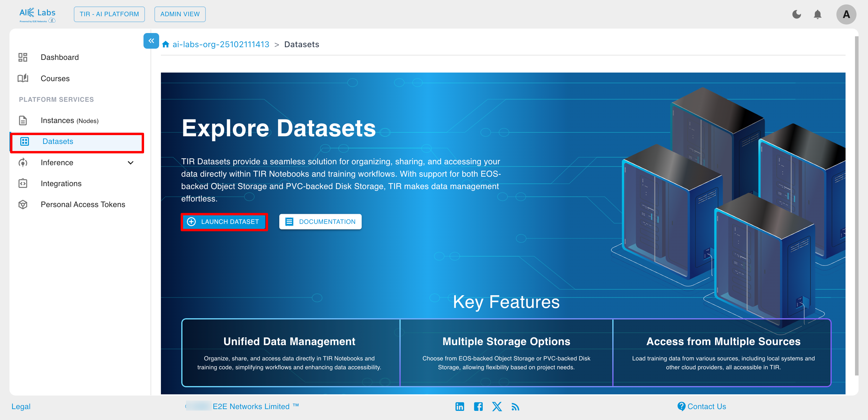Go to Dashboard in sidebar
Image resolution: width=868 pixels, height=420 pixels.
pyautogui.click(x=60, y=57)
